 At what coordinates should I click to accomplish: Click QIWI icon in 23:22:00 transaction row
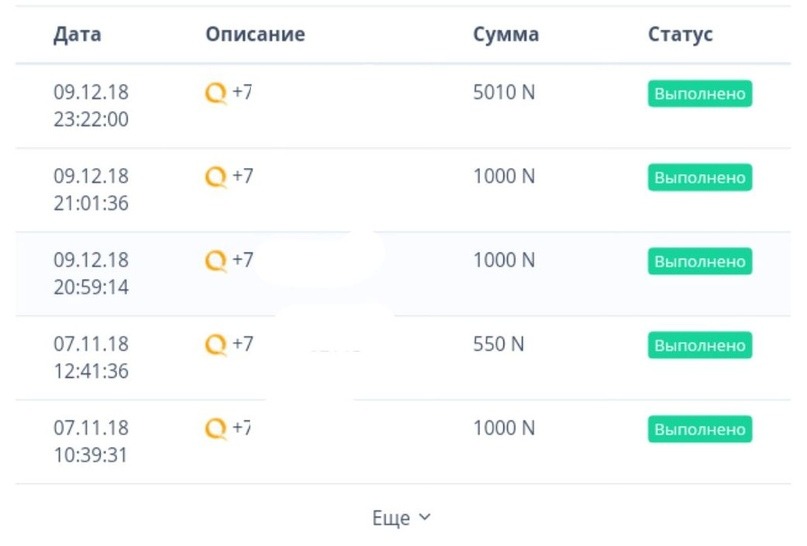[216, 94]
